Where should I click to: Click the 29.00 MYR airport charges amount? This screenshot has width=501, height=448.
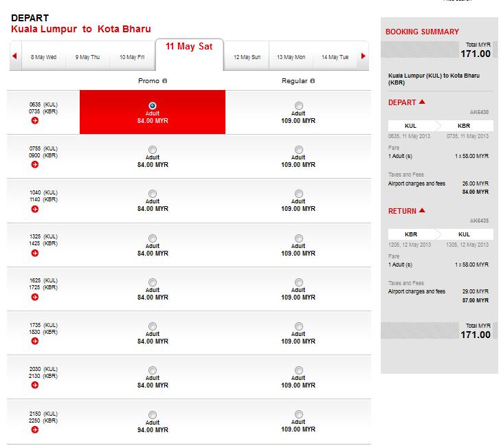pyautogui.click(x=476, y=291)
